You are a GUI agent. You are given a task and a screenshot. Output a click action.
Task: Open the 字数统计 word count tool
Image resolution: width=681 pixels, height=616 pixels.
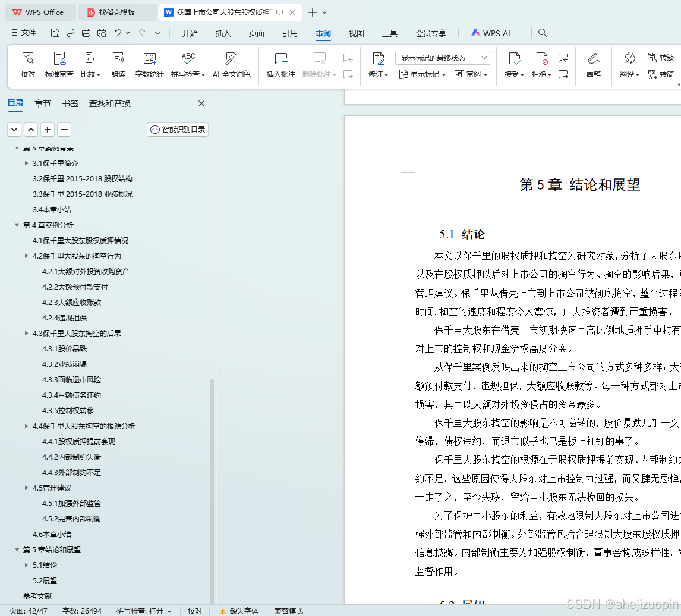(149, 65)
